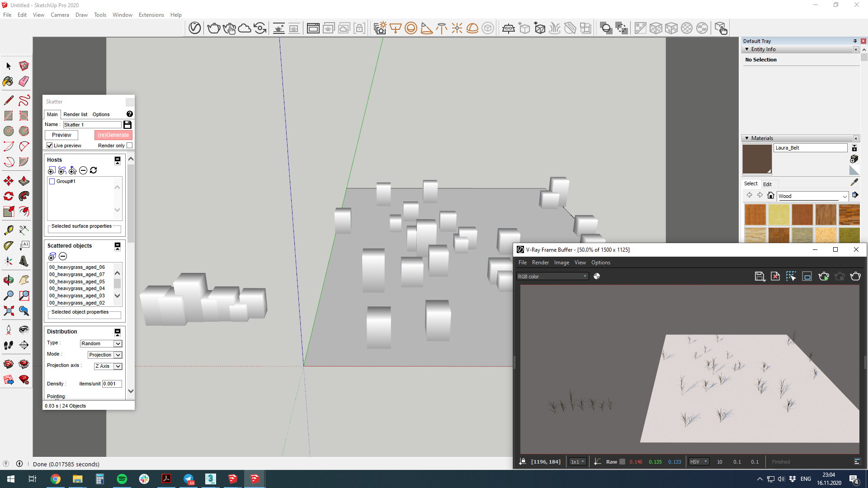The width and height of the screenshot is (868, 488).
Task: Toggle Live preview checkbox in Skatter
Action: (x=50, y=145)
